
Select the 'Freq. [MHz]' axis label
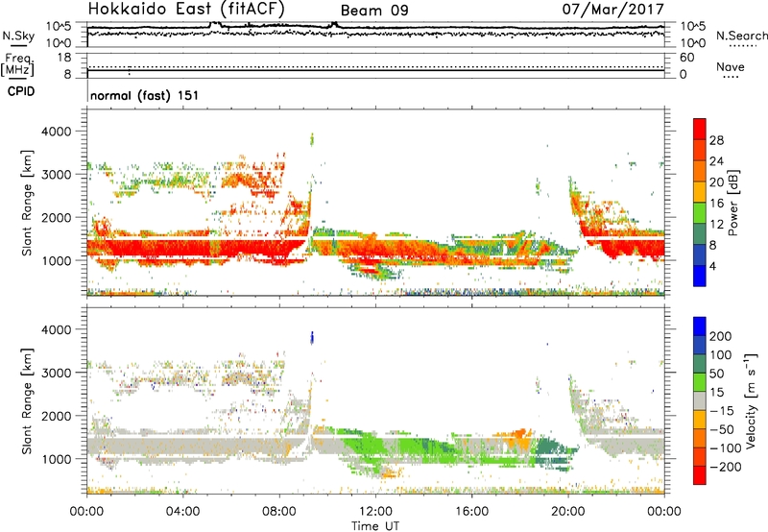point(17,64)
